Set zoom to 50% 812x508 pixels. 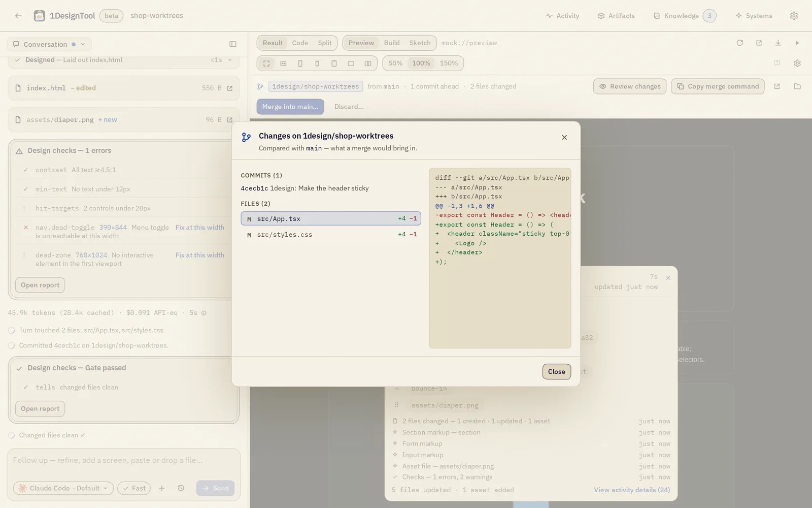pyautogui.click(x=395, y=63)
